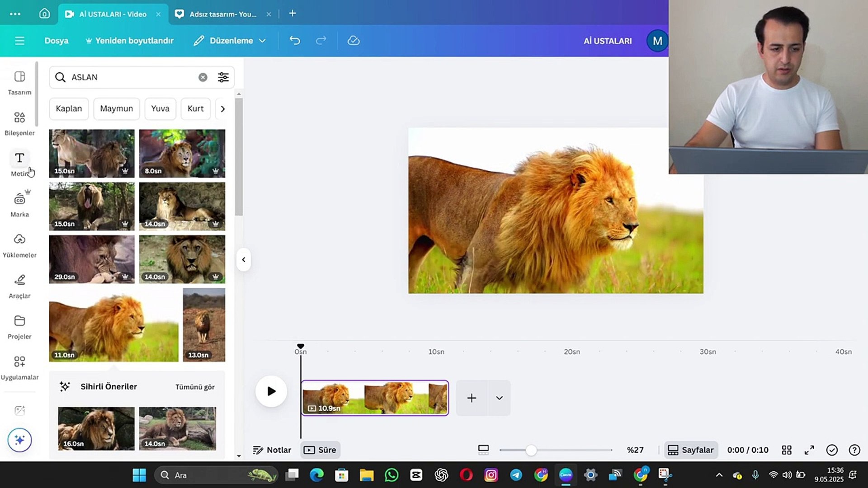The width and height of the screenshot is (868, 488).
Task: Expand the add page options chevron
Action: coord(499,398)
